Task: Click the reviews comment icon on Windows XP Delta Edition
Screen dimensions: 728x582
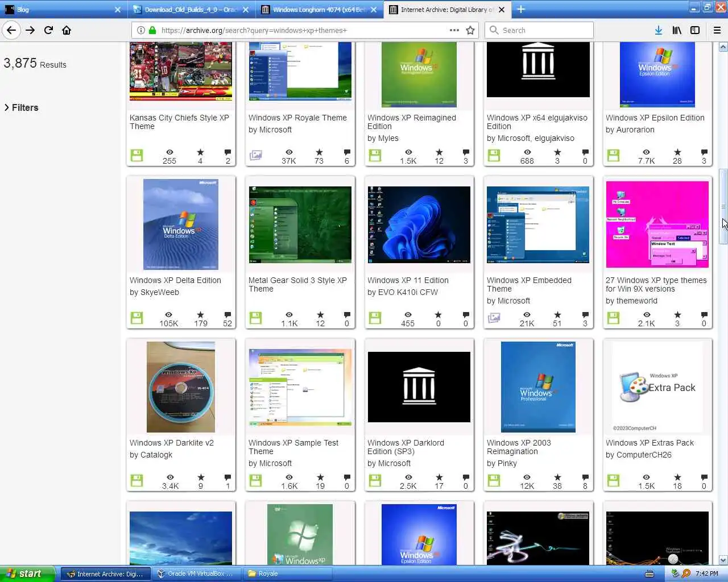Action: pos(227,315)
